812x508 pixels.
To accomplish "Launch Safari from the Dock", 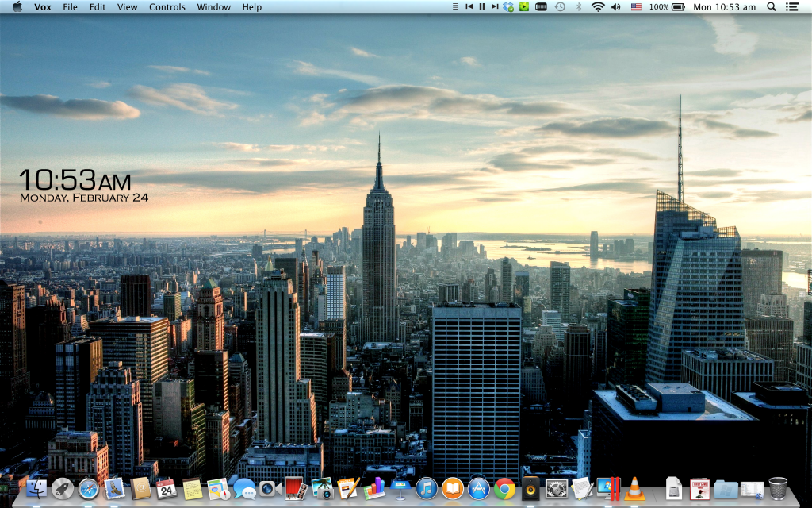I will pyautogui.click(x=88, y=488).
